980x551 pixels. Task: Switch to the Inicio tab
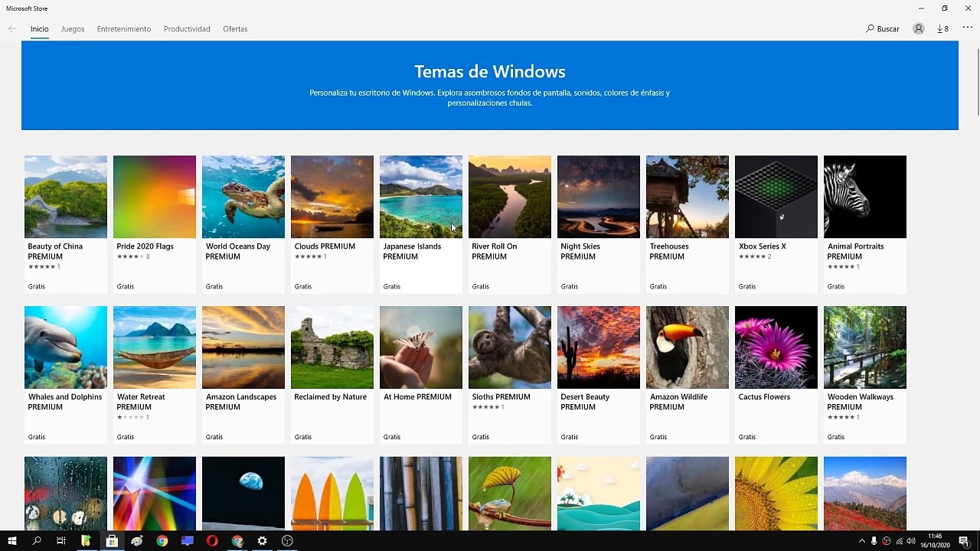point(40,29)
